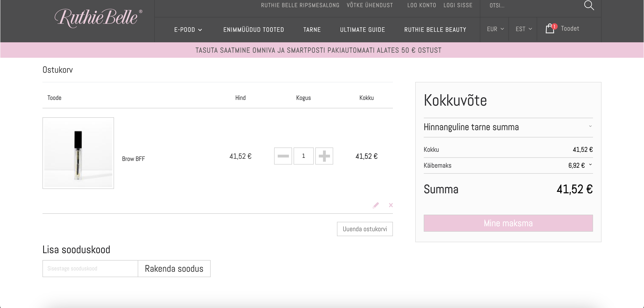The width and height of the screenshot is (644, 308).
Task: Open the EUR currency selector
Action: coord(495,29)
